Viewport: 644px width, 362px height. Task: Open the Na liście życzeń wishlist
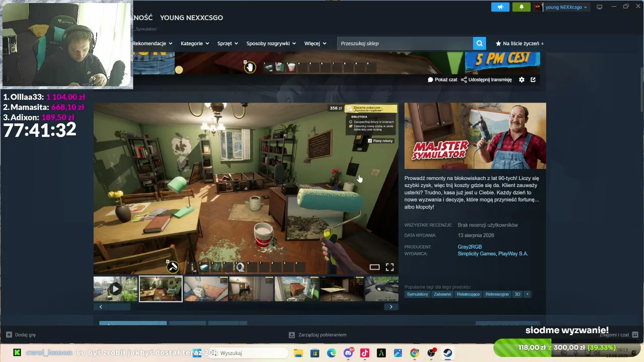[520, 43]
